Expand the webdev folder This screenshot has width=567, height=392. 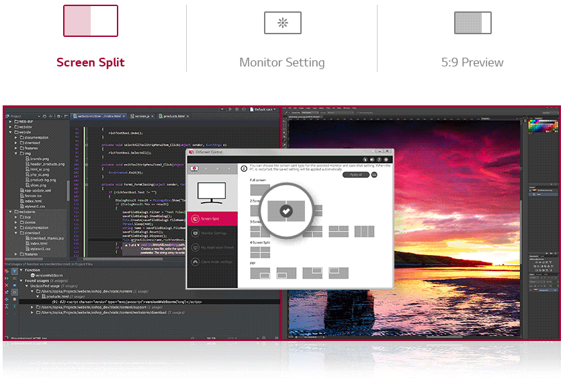[x=10, y=127]
